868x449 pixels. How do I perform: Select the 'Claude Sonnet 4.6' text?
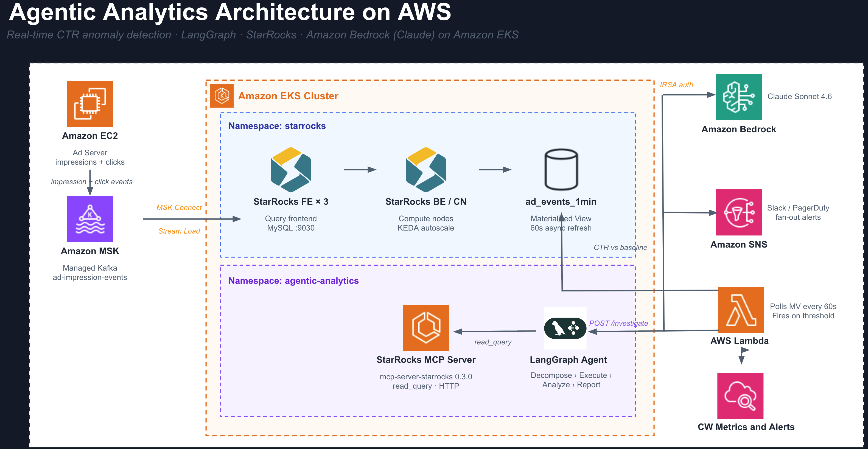pos(800,97)
